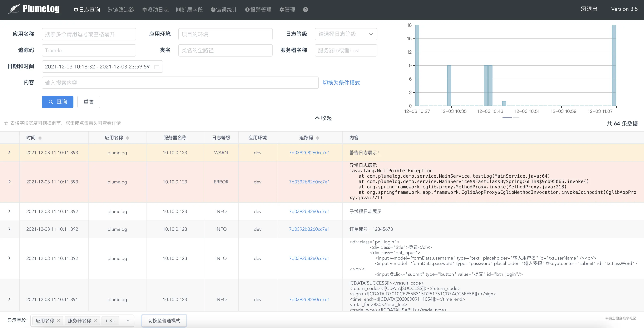
Task: Click the inactive chart pagination indicator
Action: [516, 117]
